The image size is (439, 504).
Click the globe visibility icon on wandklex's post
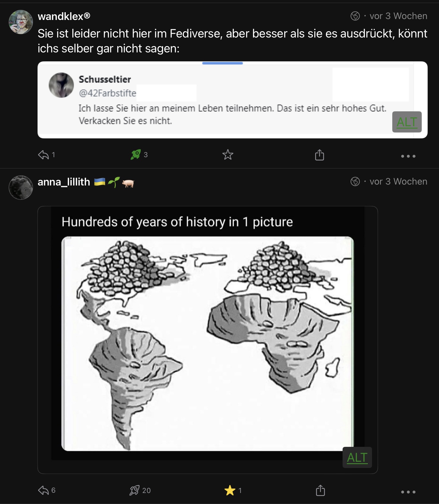(355, 16)
